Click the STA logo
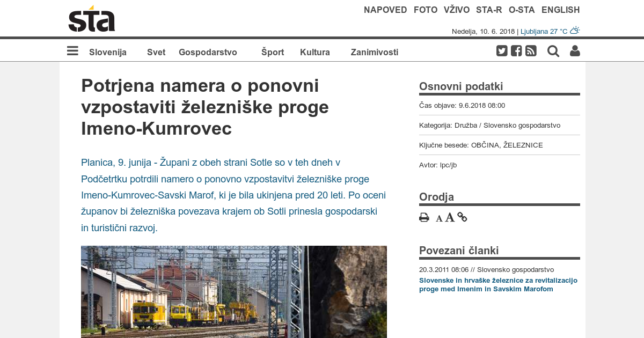The image size is (644, 338). point(92,19)
